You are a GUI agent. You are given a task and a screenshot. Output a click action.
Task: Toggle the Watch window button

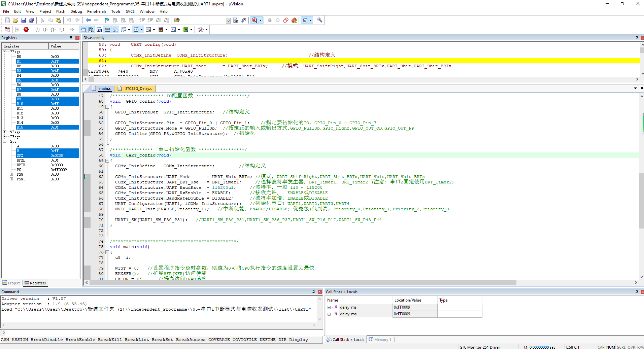(x=124, y=30)
